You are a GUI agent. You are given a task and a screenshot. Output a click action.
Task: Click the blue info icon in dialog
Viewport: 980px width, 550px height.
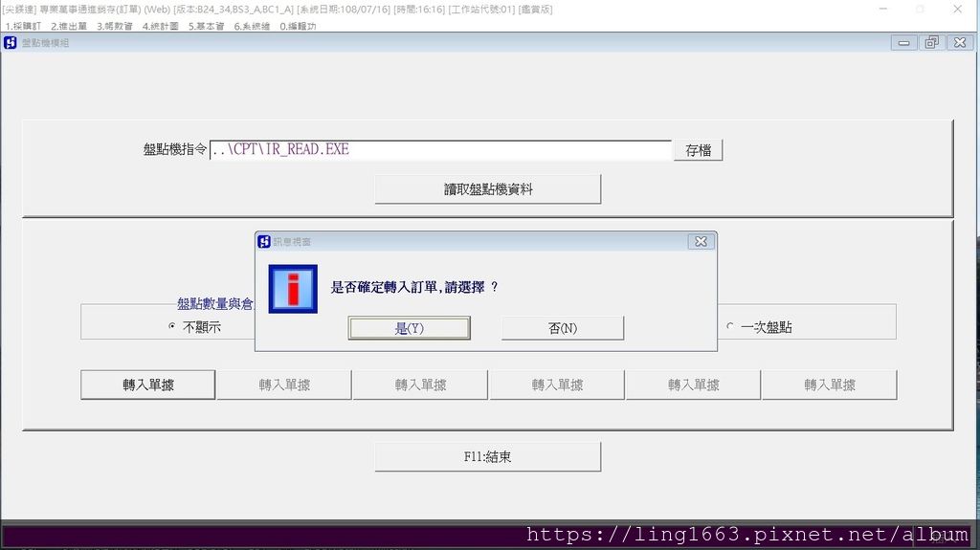coord(293,289)
